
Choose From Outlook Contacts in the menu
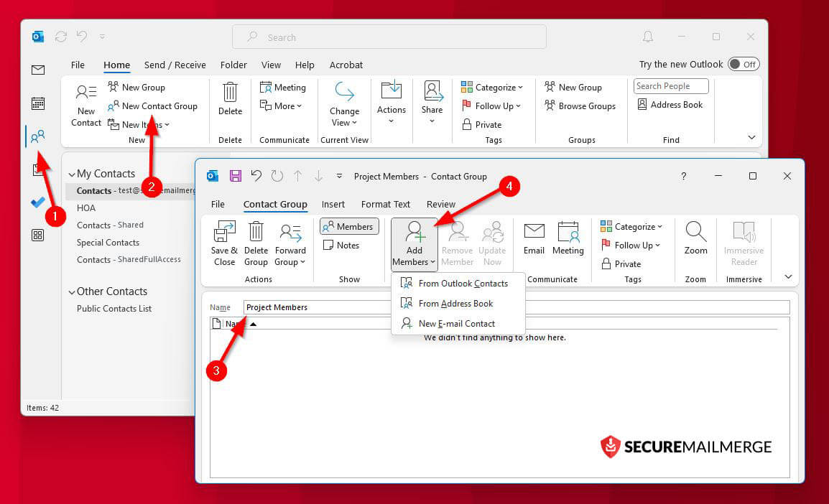pos(463,283)
